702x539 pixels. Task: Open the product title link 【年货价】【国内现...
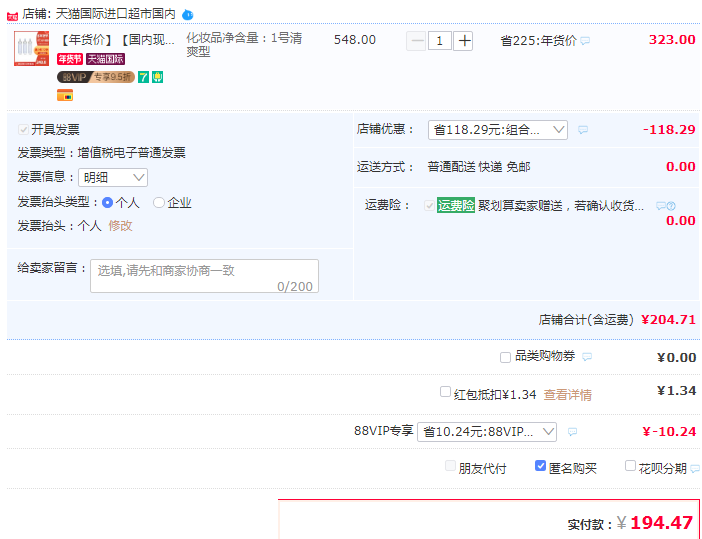[x=117, y=40]
